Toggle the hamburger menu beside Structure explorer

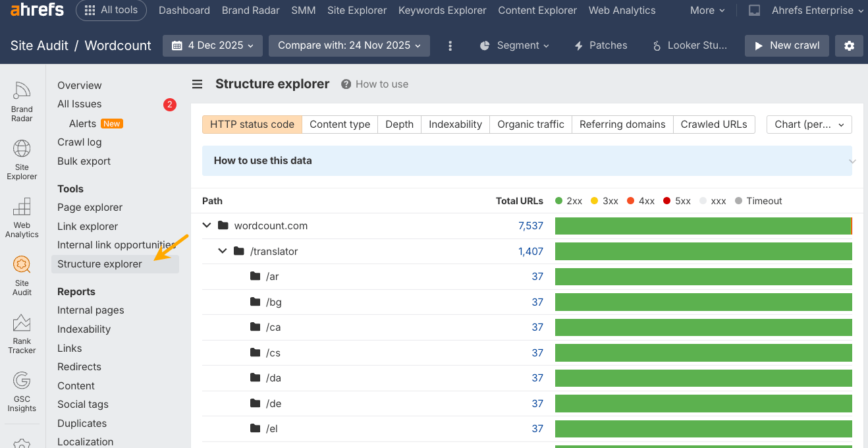pos(197,84)
